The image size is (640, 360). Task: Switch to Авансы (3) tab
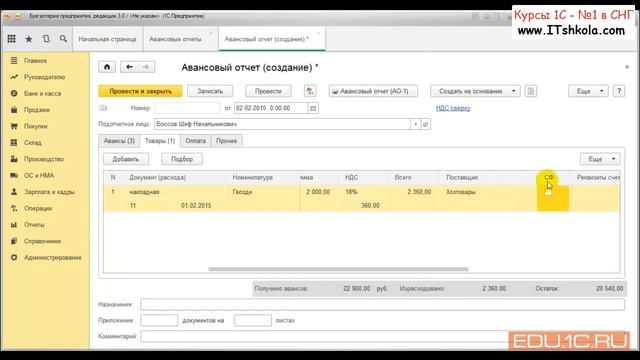(x=119, y=141)
